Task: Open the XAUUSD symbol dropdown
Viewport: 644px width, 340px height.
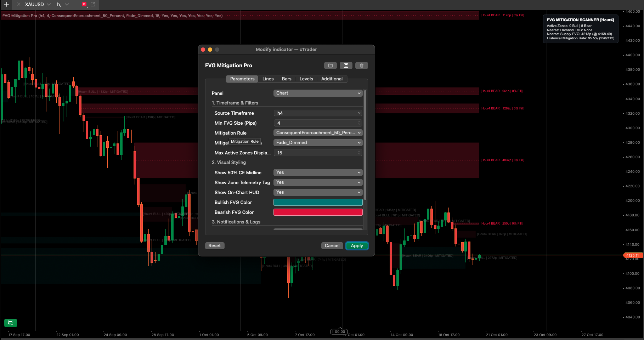Action: [49, 4]
